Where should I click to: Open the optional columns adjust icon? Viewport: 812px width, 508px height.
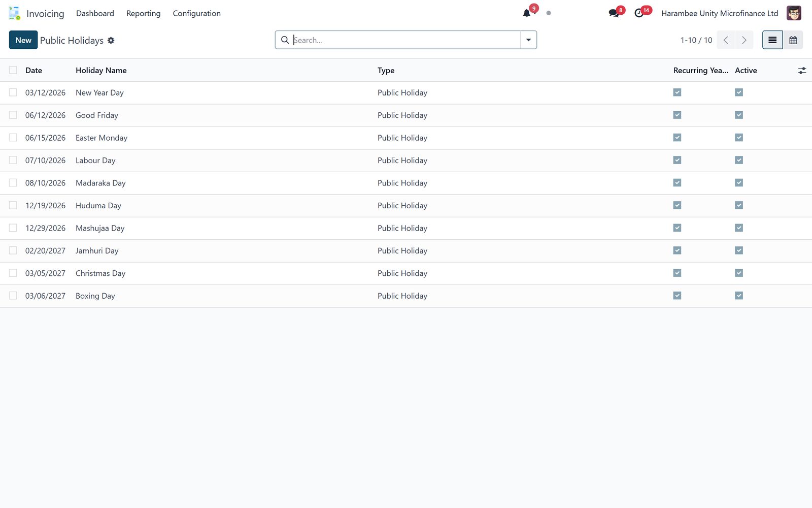click(x=802, y=71)
